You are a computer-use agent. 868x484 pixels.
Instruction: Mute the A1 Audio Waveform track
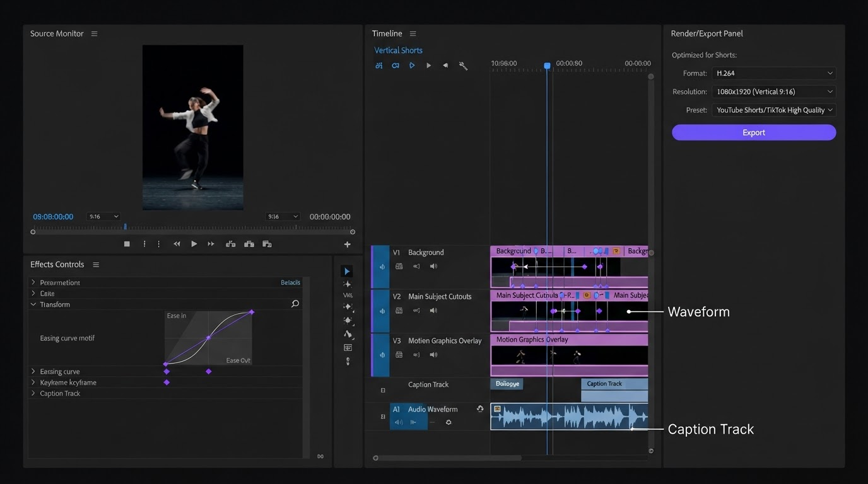click(399, 422)
